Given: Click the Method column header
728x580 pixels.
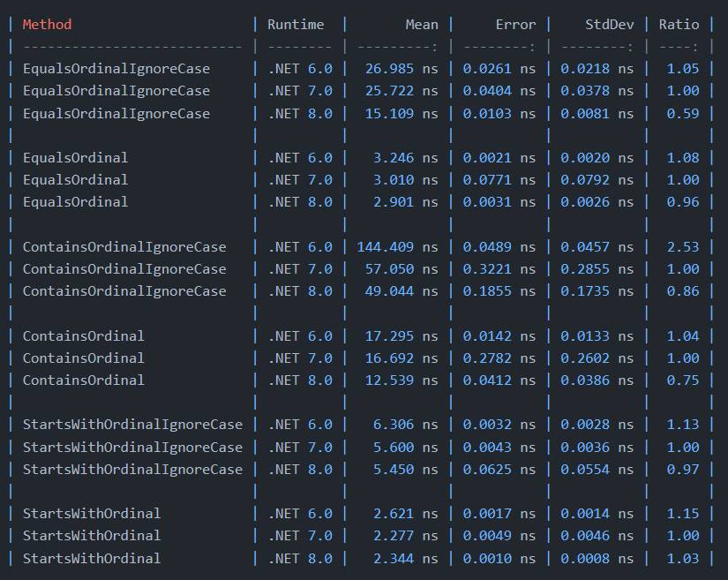Looking at the screenshot, I should (x=46, y=24).
